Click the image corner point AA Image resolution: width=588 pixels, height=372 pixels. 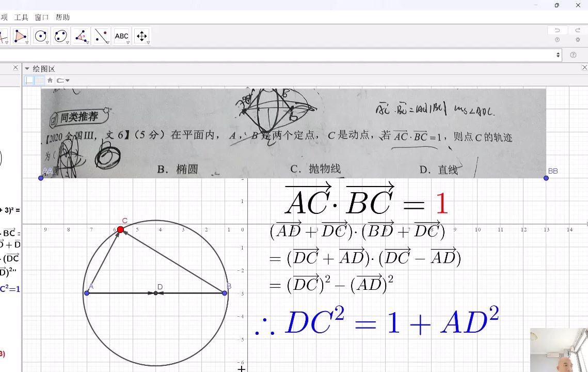point(41,178)
